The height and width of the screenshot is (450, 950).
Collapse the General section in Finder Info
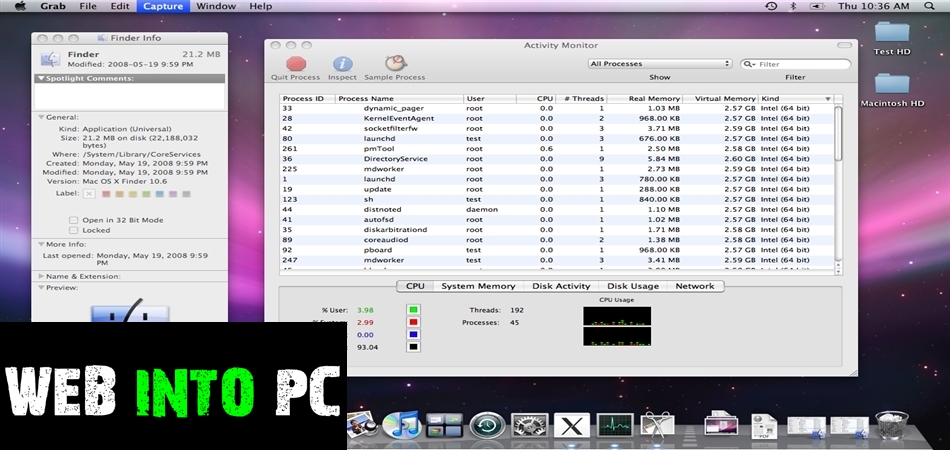41,117
